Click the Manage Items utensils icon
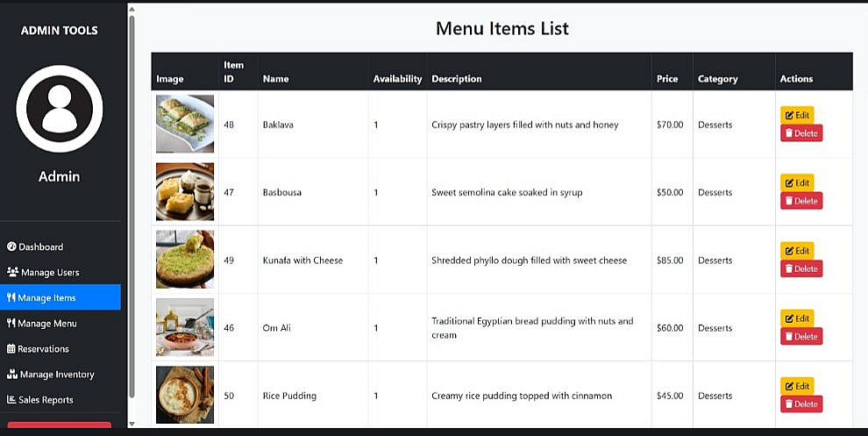868x436 pixels. click(11, 297)
